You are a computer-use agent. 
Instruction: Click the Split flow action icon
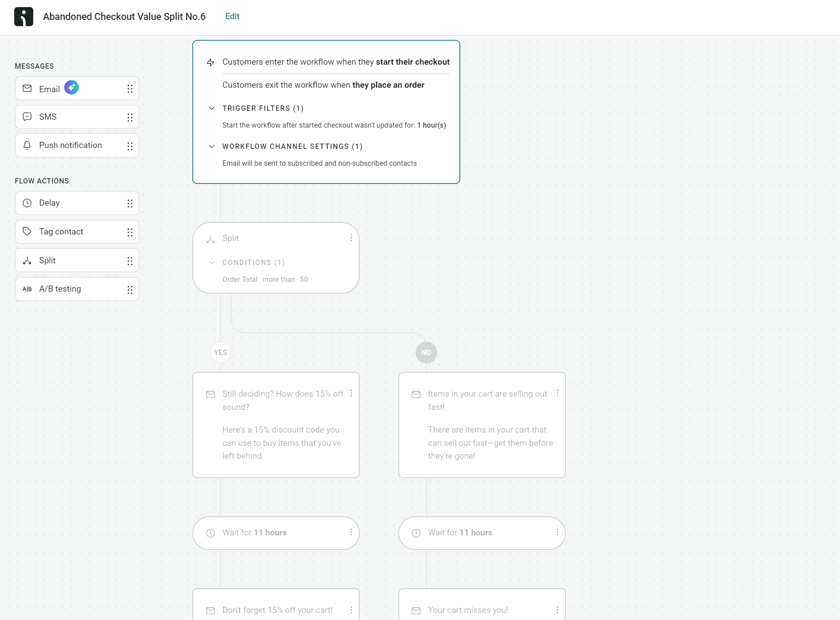(x=27, y=260)
